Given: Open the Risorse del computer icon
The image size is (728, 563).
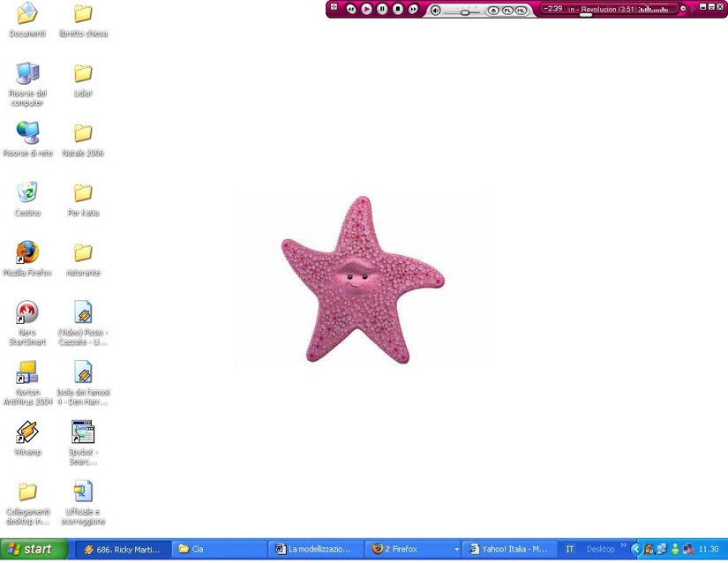Looking at the screenshot, I should tap(27, 84).
